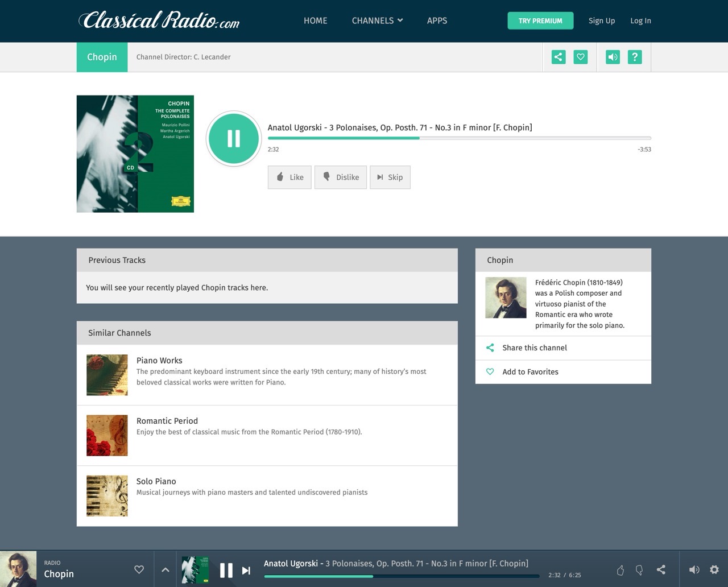Image resolution: width=728 pixels, height=587 pixels.
Task: Open the help question mark icon
Action: pyautogui.click(x=635, y=57)
